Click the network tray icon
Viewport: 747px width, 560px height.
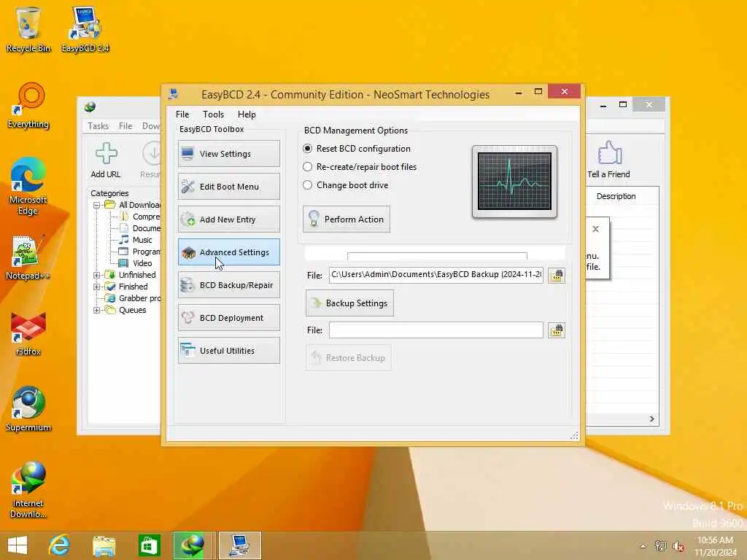[660, 545]
